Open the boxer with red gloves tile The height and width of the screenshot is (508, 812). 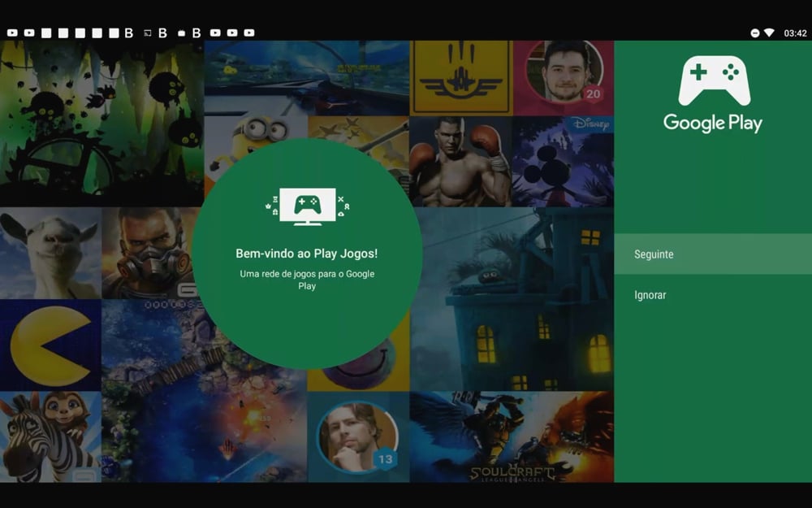(460, 161)
